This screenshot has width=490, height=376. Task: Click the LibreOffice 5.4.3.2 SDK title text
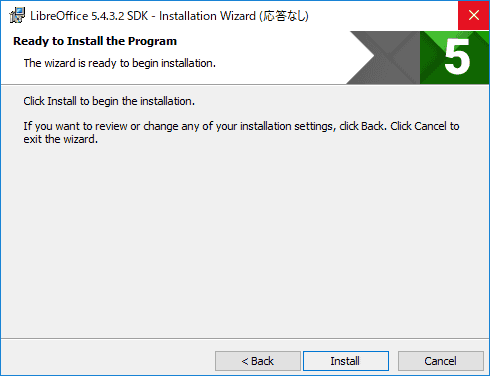[89, 16]
